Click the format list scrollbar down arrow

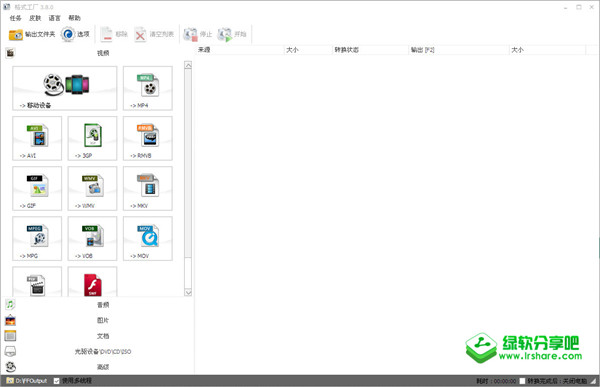(188, 292)
